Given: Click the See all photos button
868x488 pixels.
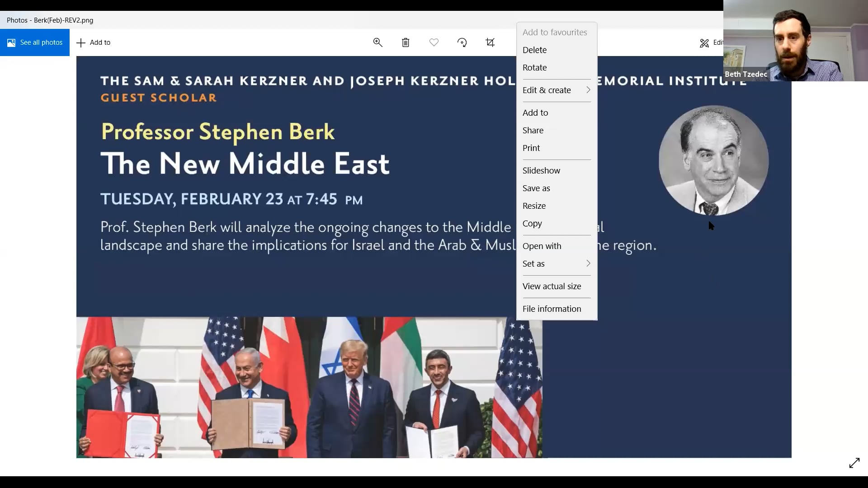Looking at the screenshot, I should coord(35,42).
